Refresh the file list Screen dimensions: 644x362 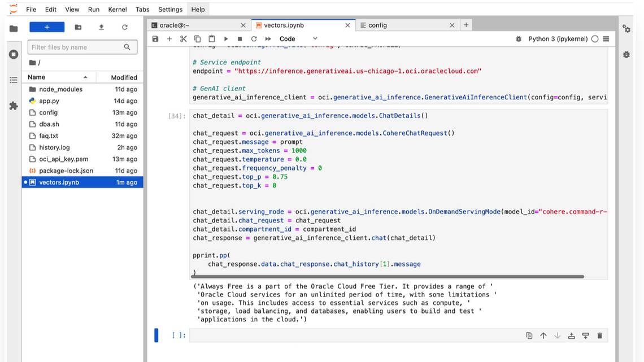[x=125, y=27]
